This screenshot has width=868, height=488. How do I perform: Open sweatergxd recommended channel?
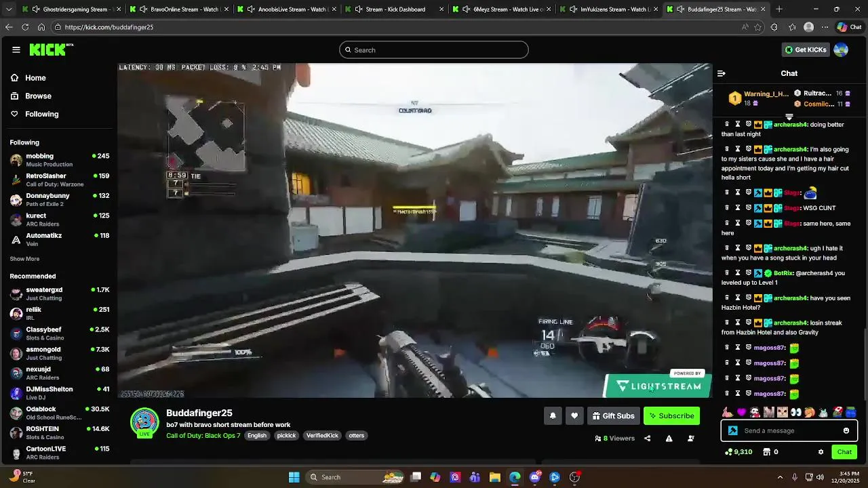click(60, 293)
